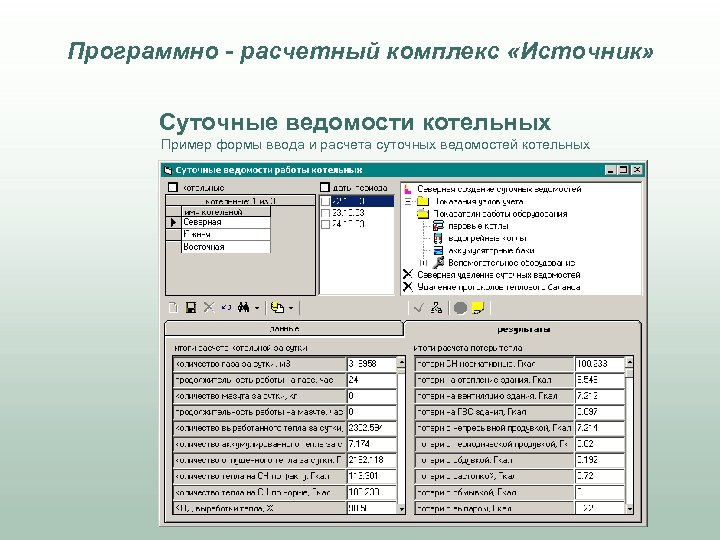Click down arrow of left results scrollbar
The width and height of the screenshot is (720, 540).
(401, 509)
